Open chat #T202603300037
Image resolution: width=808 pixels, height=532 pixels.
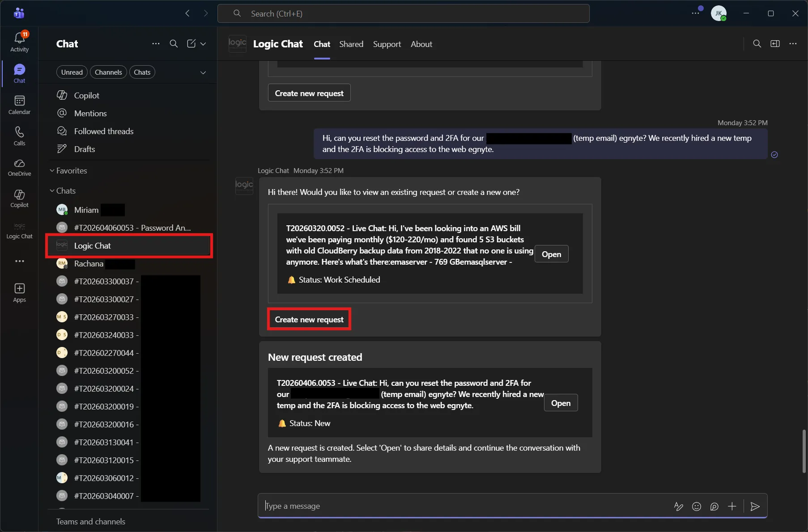(x=129, y=281)
